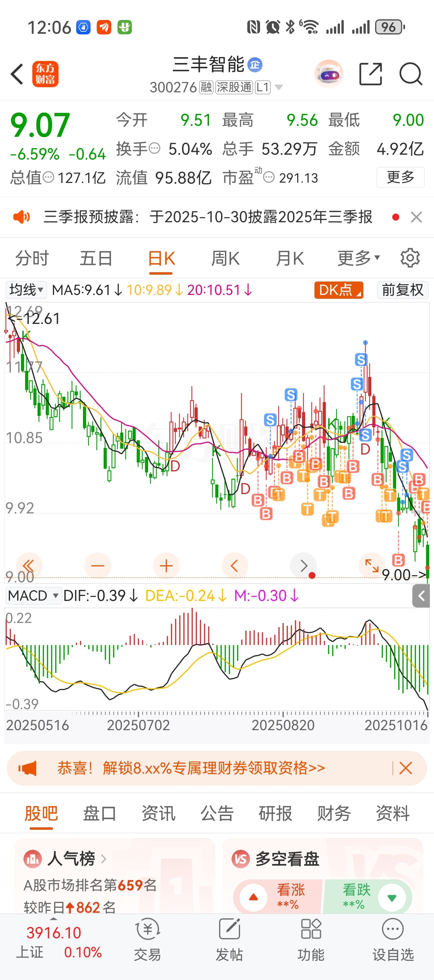Switch to 公告 tab
Screen dimensions: 434x980
[x=217, y=813]
